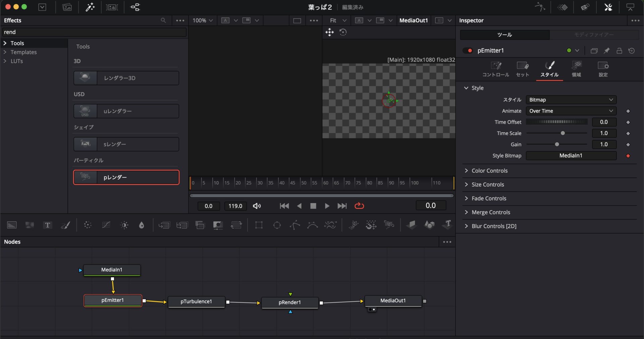644x339 pixels.
Task: Click the Ellipse mask tool icon
Action: (277, 225)
